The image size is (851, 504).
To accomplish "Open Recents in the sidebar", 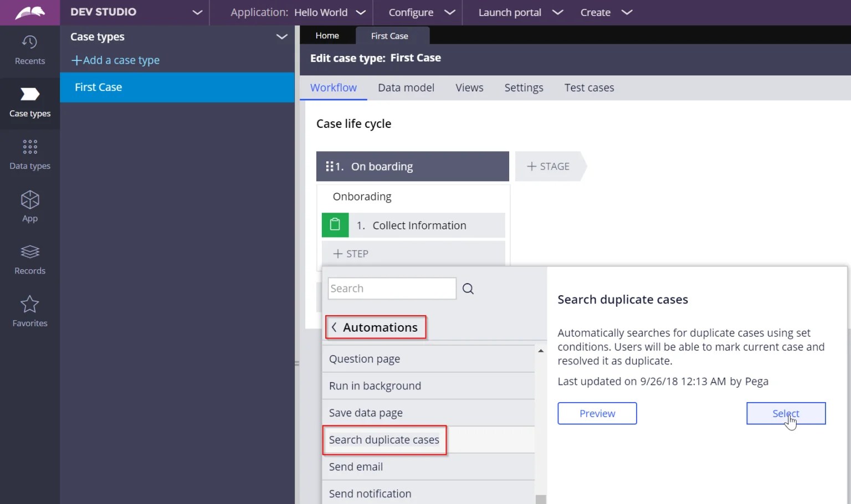I will click(30, 50).
